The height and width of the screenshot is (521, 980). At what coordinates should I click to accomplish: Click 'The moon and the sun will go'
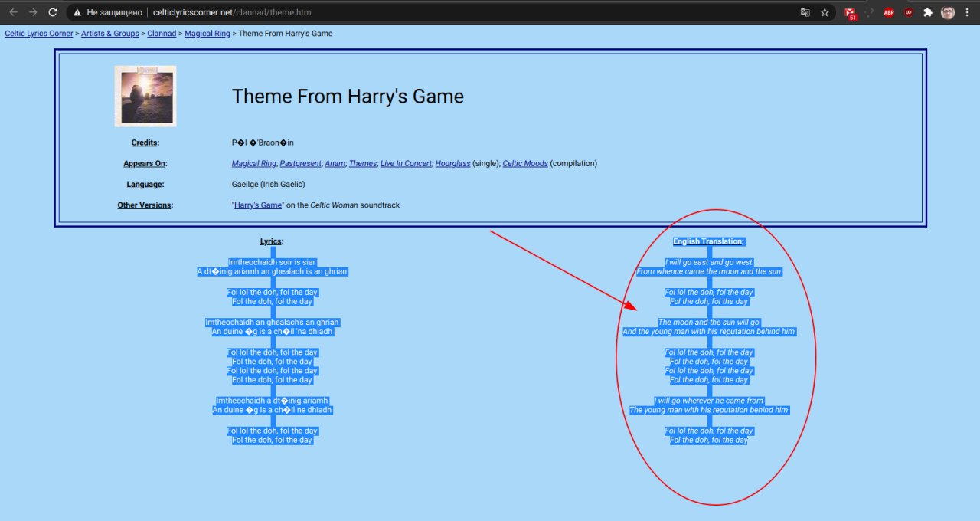(x=709, y=323)
